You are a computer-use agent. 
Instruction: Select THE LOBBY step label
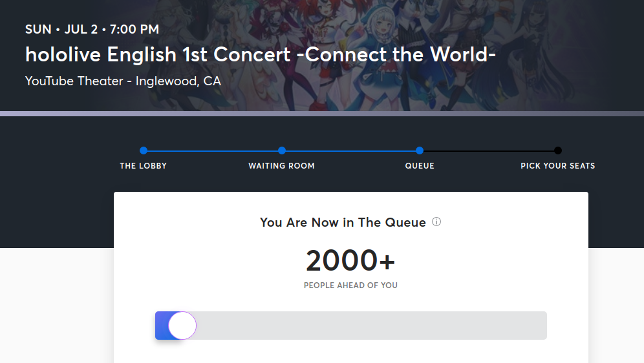pyautogui.click(x=144, y=166)
